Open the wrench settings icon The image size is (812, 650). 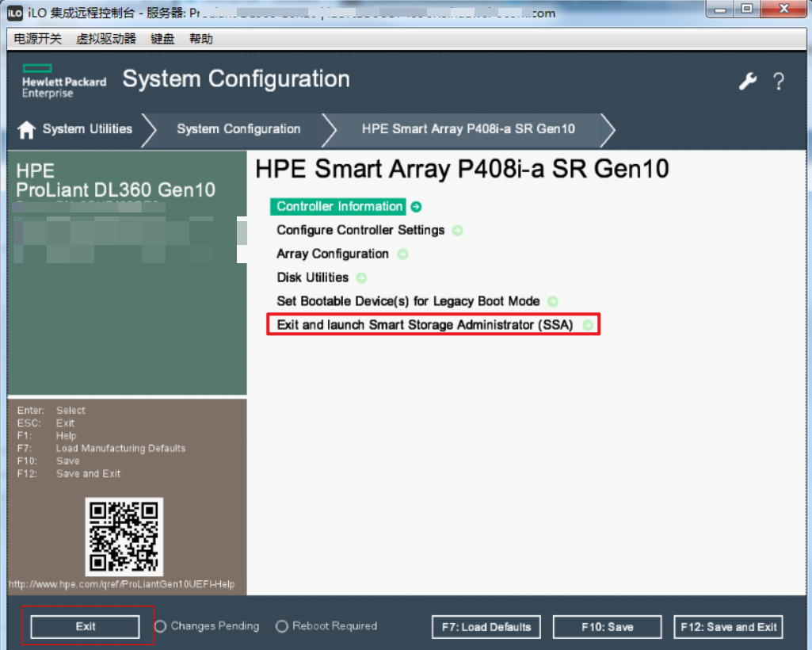(x=747, y=82)
